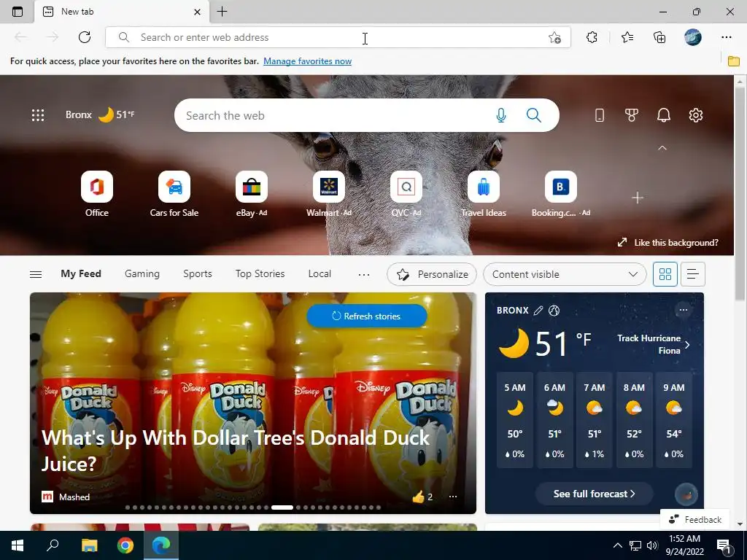Open the Booking.com quick link
747x560 pixels.
[561, 194]
